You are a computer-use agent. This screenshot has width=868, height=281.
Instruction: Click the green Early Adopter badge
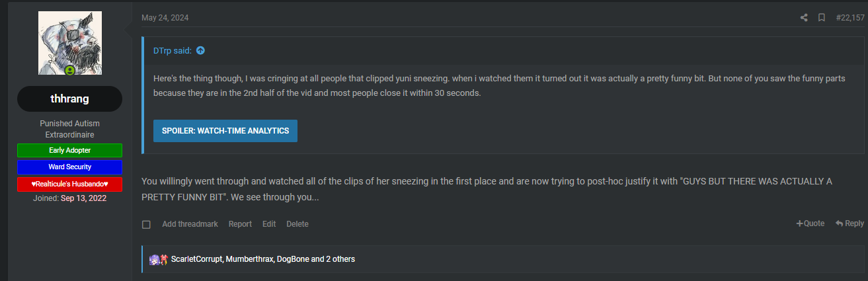(70, 151)
